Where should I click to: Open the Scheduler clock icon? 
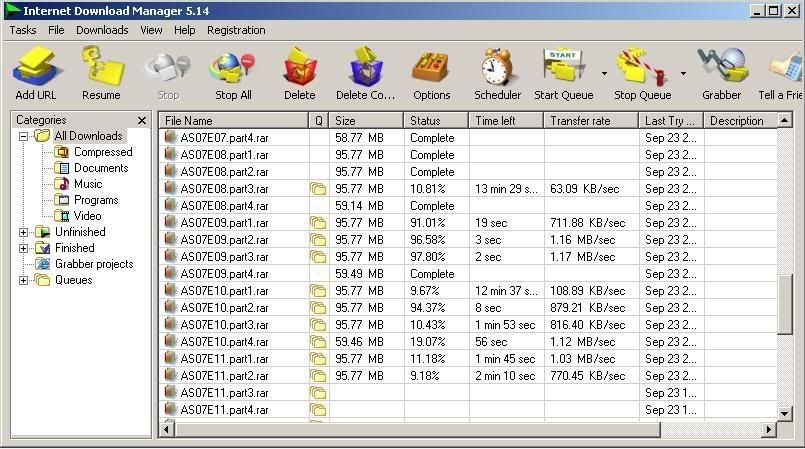pyautogui.click(x=497, y=69)
